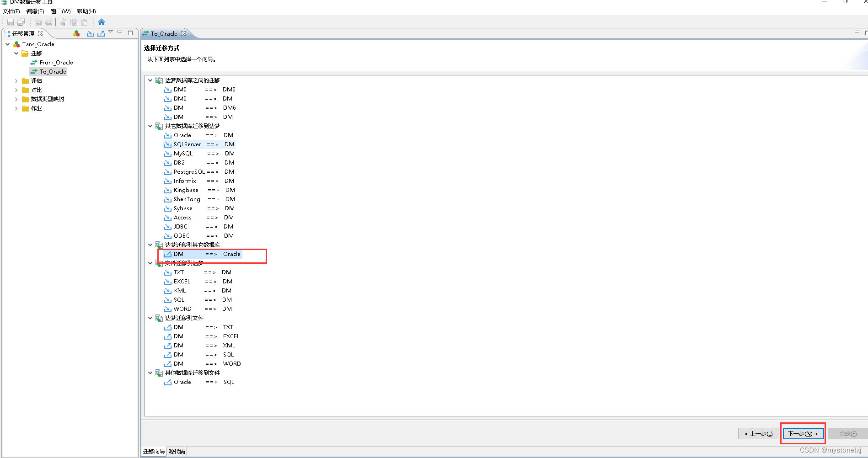Viewport: 868px width, 458px height.
Task: Click the export icon in 迁移管理 panel
Action: pos(101,33)
